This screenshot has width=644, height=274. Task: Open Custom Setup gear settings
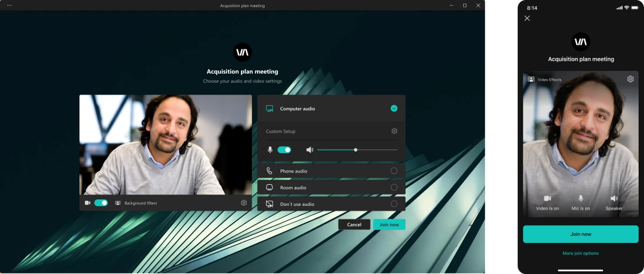(394, 131)
